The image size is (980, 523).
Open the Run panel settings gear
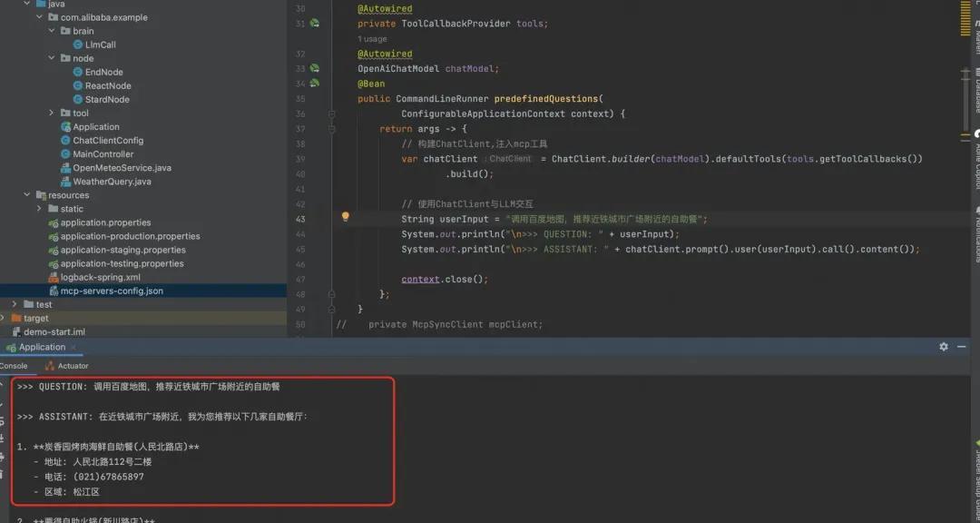[944, 347]
